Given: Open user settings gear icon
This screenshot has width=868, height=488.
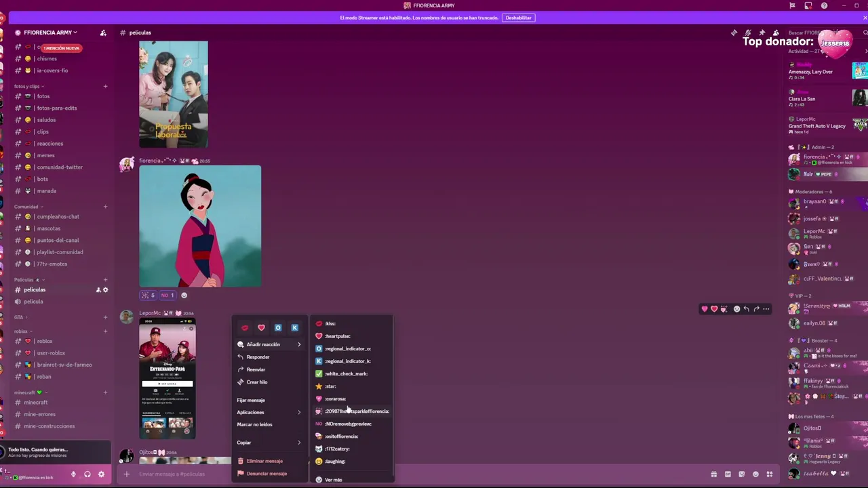Looking at the screenshot, I should click(x=101, y=474).
